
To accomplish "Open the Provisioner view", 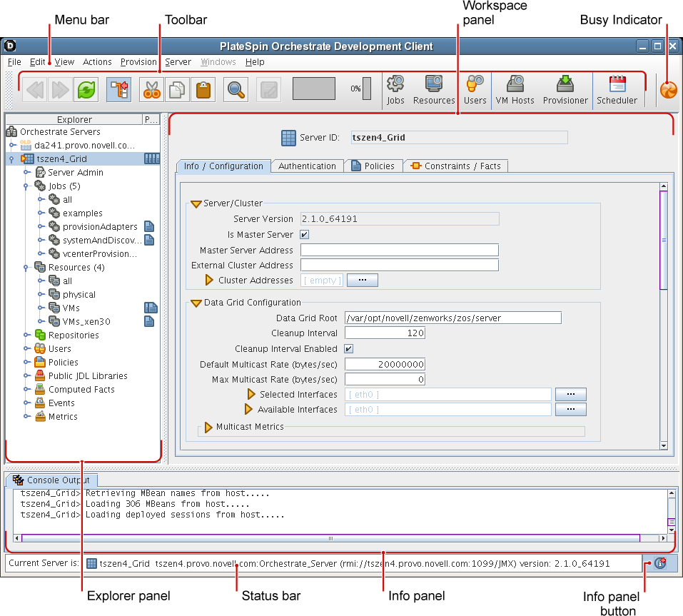I will pyautogui.click(x=565, y=90).
